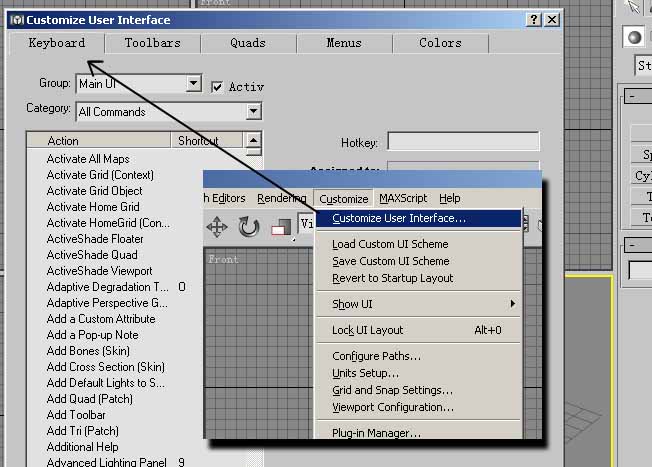Select Activate Grid Object action
The image size is (652, 467).
click(x=94, y=191)
